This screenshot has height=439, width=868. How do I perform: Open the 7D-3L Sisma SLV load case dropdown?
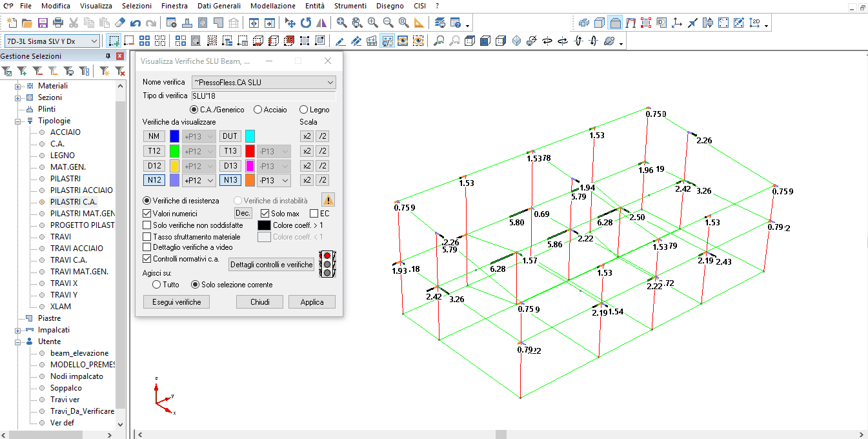tap(94, 41)
